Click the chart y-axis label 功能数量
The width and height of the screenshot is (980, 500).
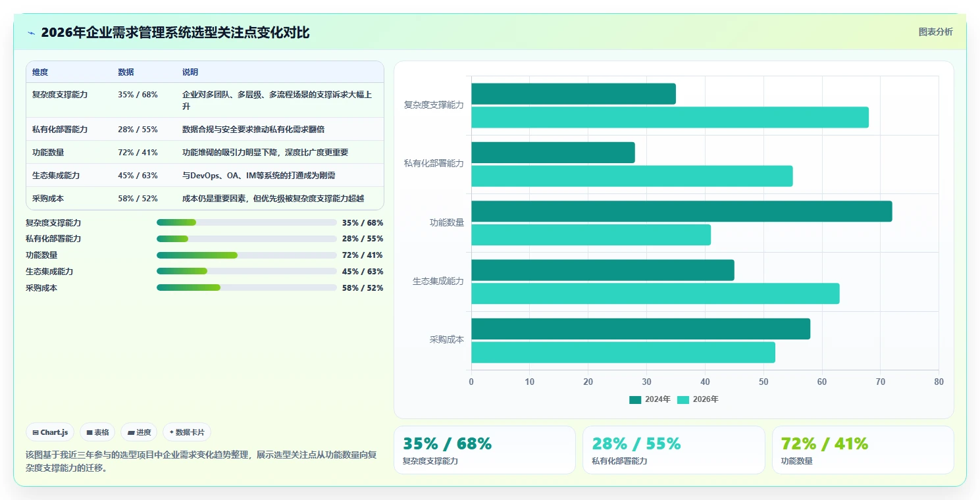[x=447, y=223]
